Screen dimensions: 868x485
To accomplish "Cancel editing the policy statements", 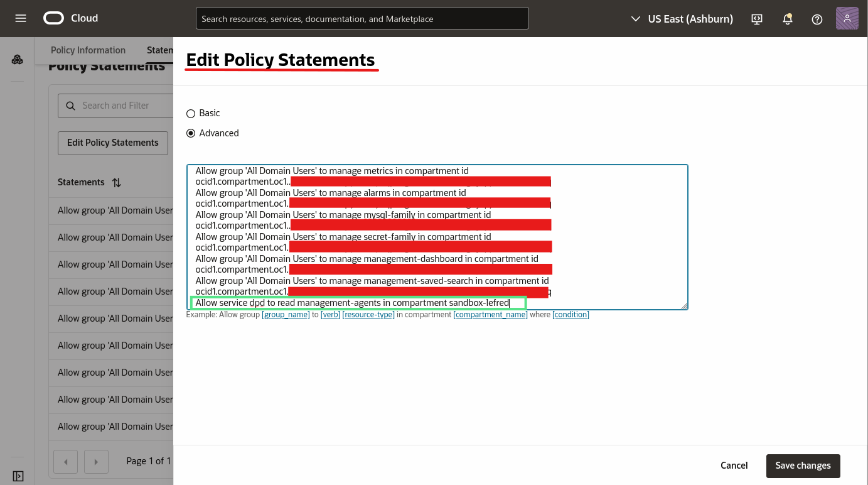I will pos(734,466).
